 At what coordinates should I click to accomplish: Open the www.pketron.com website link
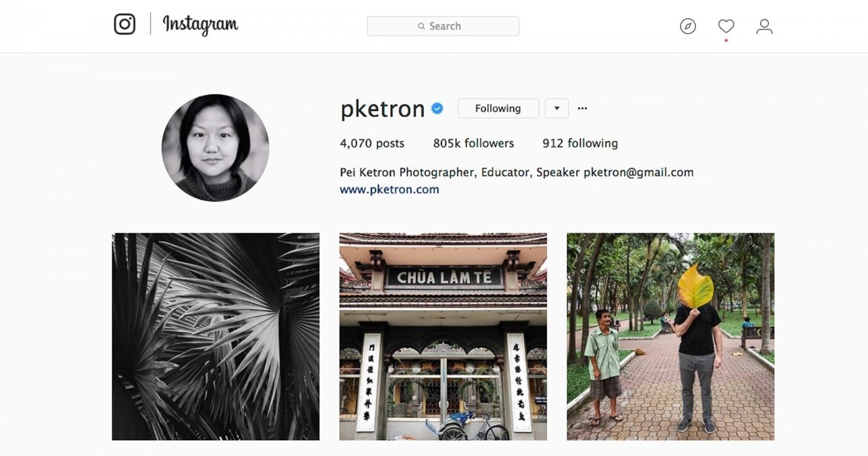pyautogui.click(x=389, y=189)
